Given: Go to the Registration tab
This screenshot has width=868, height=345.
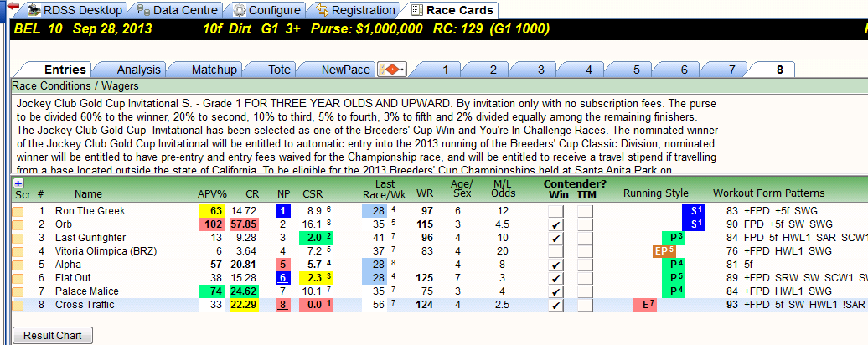Looking at the screenshot, I should (x=355, y=10).
